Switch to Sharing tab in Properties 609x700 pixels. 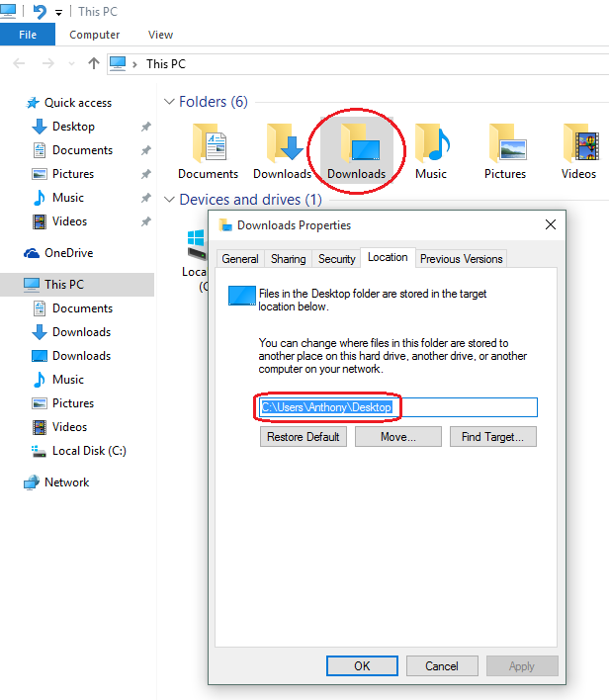pos(289,259)
